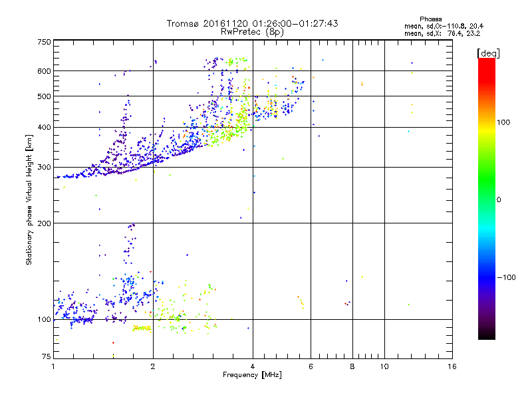Click the x-axis tick label "6"
The width and height of the screenshot is (532, 399).
[311, 366]
